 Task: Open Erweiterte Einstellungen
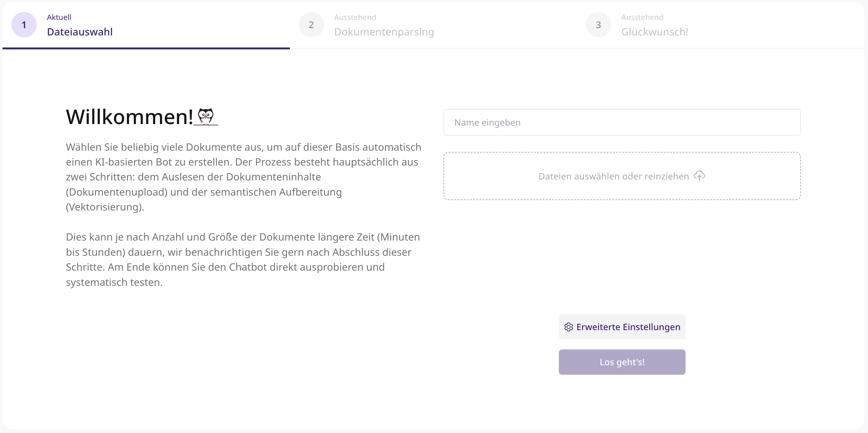click(622, 327)
